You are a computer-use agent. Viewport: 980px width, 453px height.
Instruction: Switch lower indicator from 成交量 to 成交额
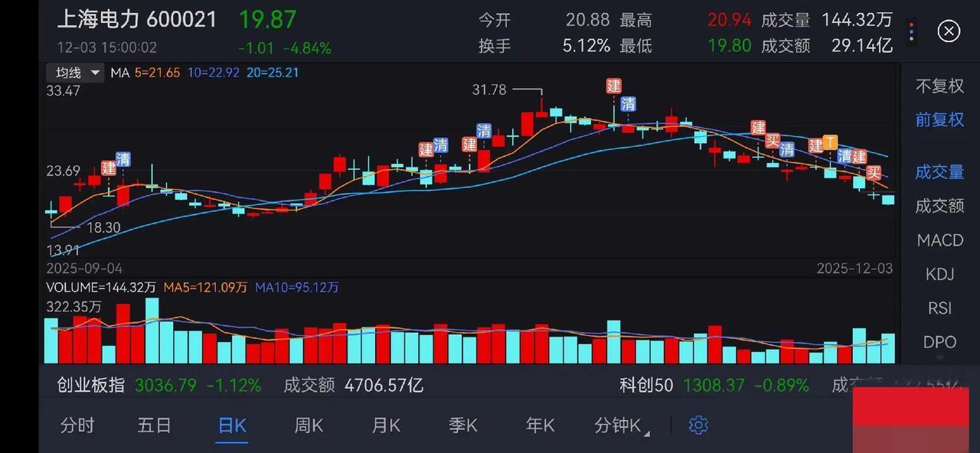pos(939,205)
